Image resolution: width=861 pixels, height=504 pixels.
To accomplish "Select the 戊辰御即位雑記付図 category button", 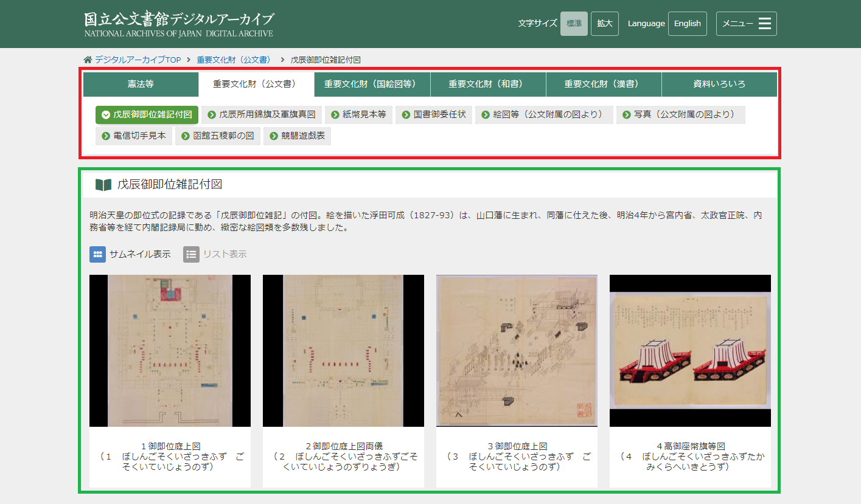I will click(147, 115).
